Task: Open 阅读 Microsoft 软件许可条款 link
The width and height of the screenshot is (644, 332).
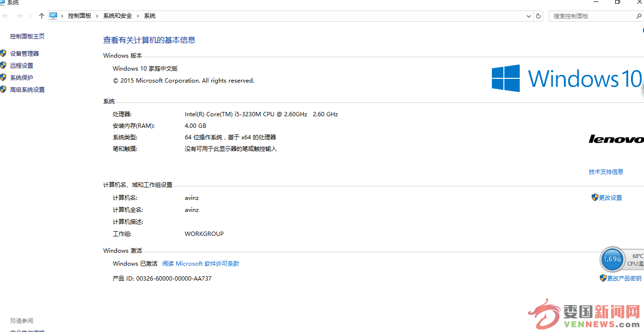Action: click(x=201, y=263)
